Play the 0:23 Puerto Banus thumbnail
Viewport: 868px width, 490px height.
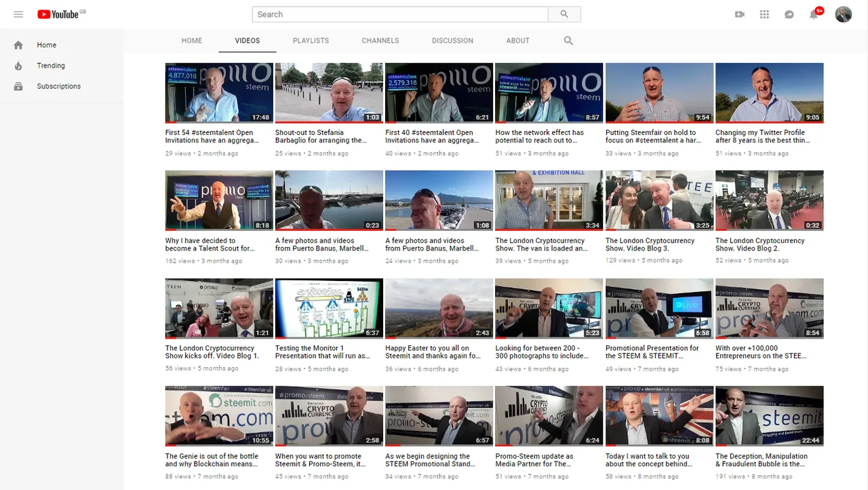pos(329,201)
